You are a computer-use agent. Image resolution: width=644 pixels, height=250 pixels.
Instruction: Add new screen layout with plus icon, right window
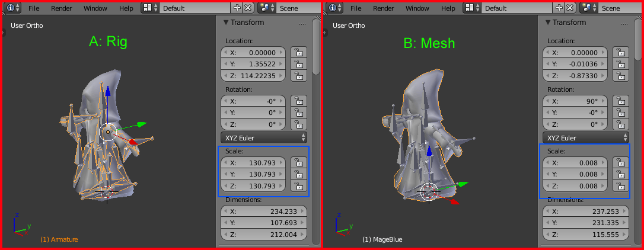tap(559, 8)
